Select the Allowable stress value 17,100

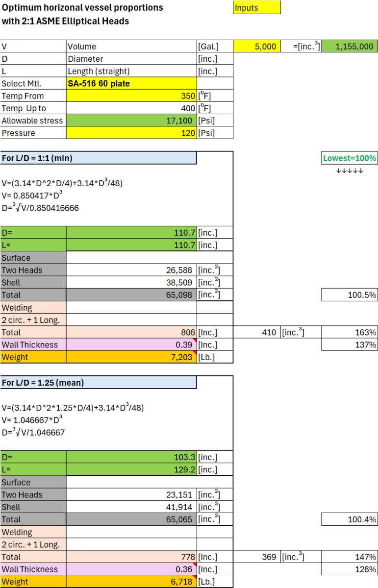point(131,121)
